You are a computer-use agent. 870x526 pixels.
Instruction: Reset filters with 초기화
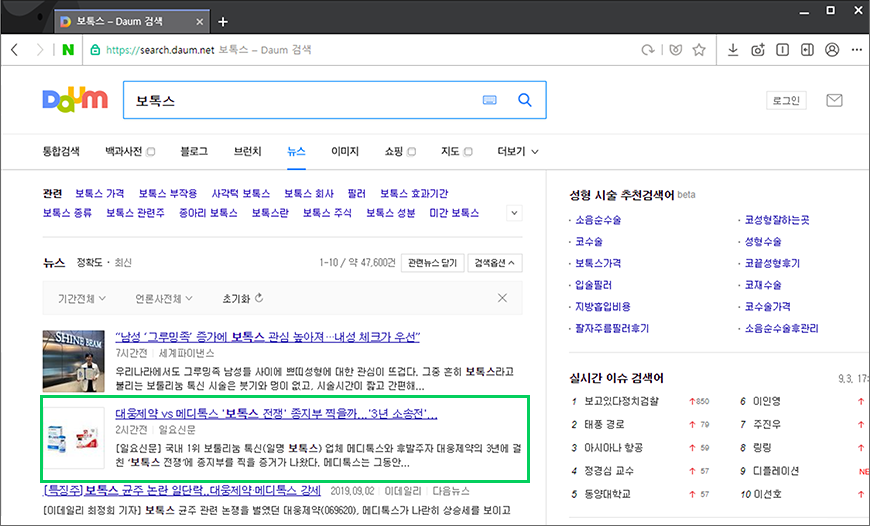click(x=242, y=299)
